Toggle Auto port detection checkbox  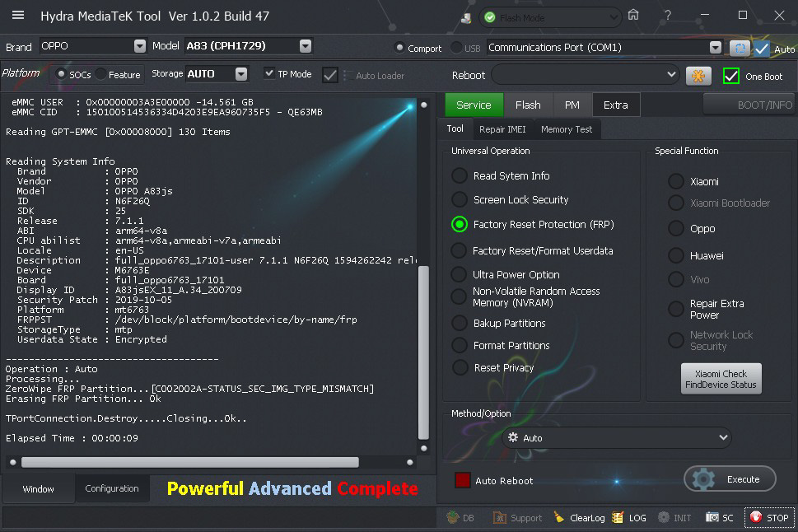click(x=762, y=49)
